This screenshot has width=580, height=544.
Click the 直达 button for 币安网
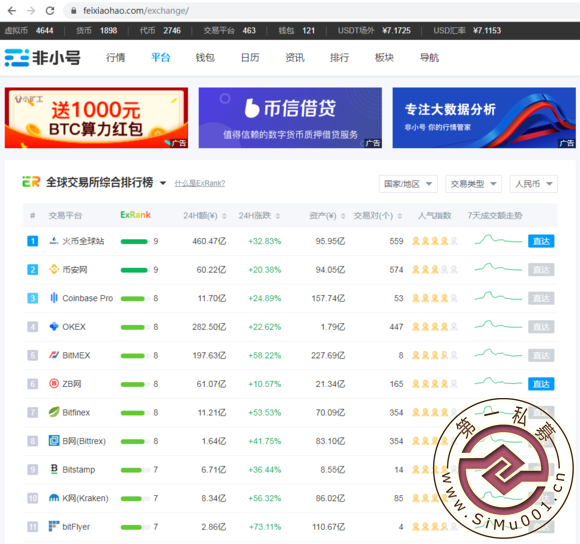point(541,270)
